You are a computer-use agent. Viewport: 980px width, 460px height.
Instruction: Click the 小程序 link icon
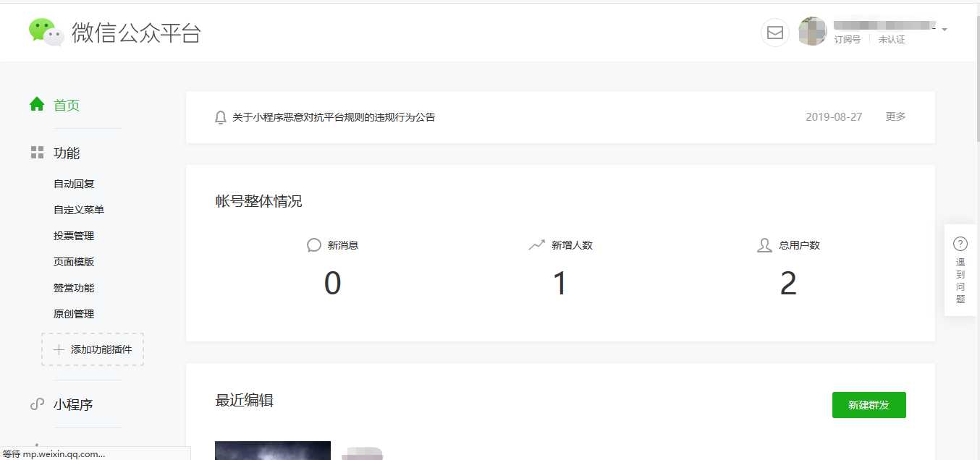point(37,404)
